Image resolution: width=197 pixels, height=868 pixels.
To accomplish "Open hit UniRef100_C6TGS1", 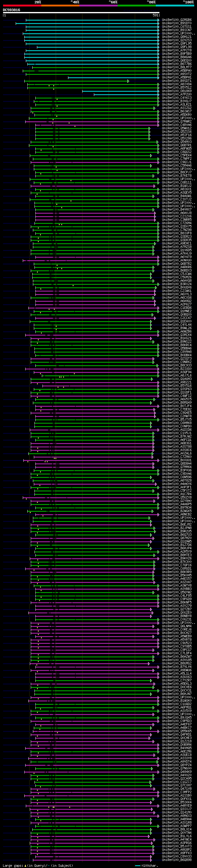I will tap(177, 26).
